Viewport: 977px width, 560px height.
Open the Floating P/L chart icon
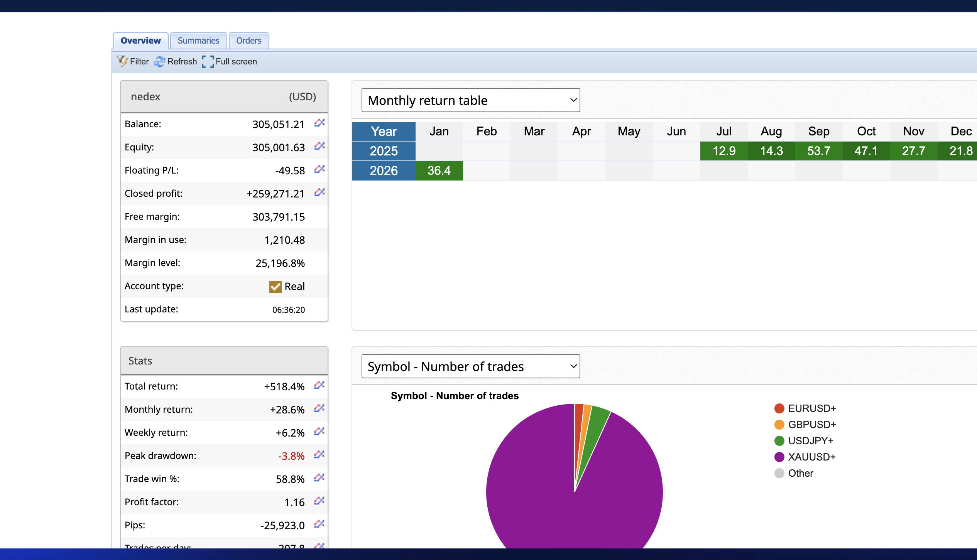(x=319, y=169)
